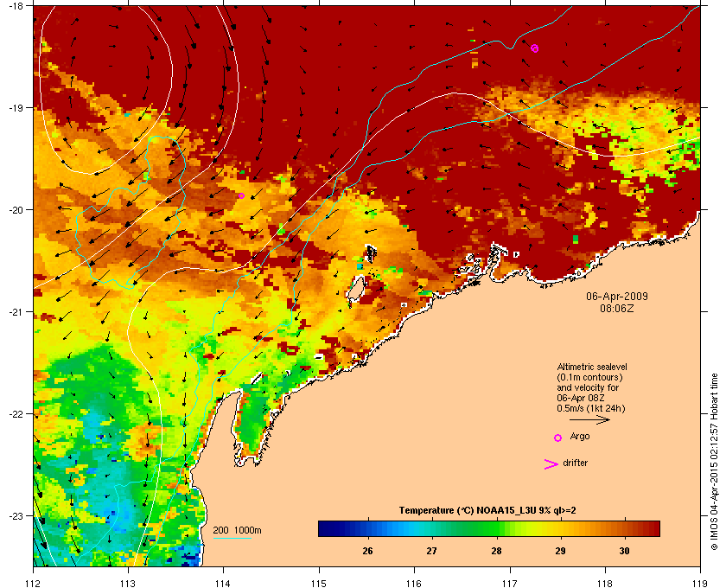
Task: Click the 114 longitude axis label
Action: coord(223,583)
